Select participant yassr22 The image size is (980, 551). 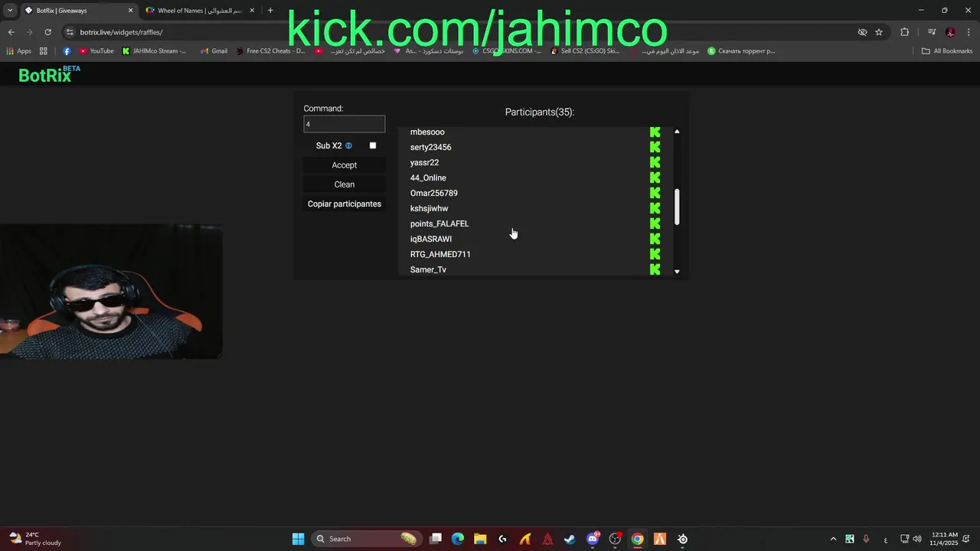(424, 162)
